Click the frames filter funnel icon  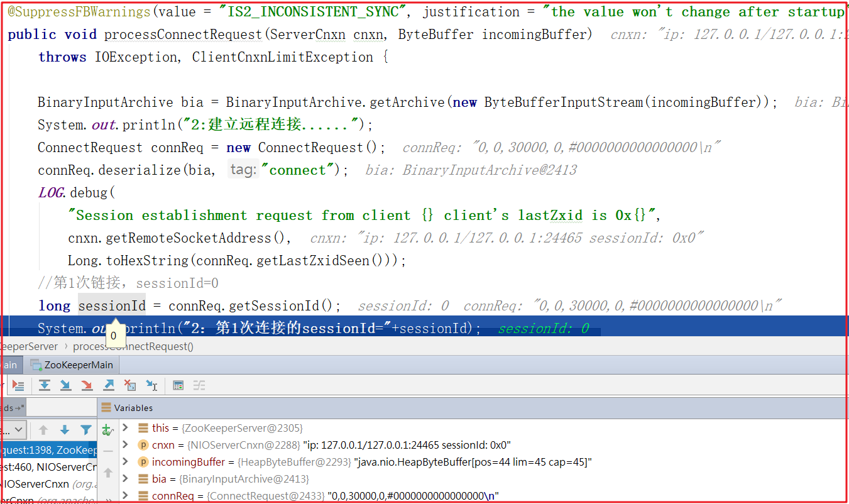(86, 430)
